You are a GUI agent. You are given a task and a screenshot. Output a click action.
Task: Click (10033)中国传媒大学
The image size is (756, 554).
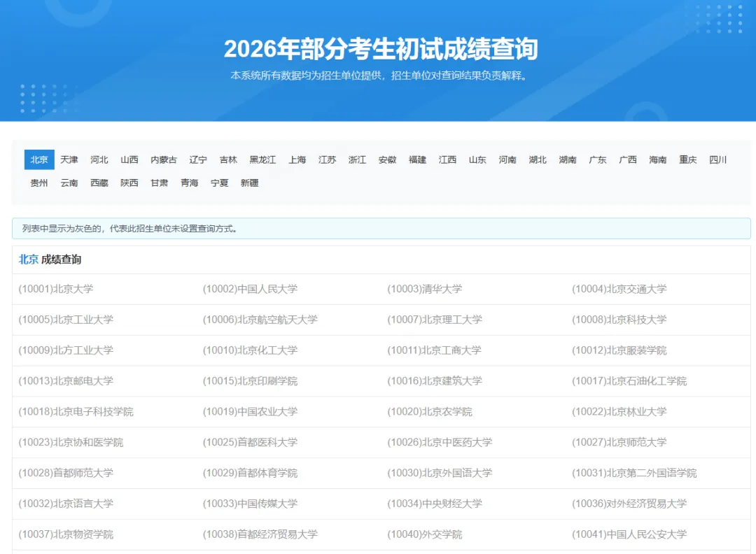click(250, 504)
